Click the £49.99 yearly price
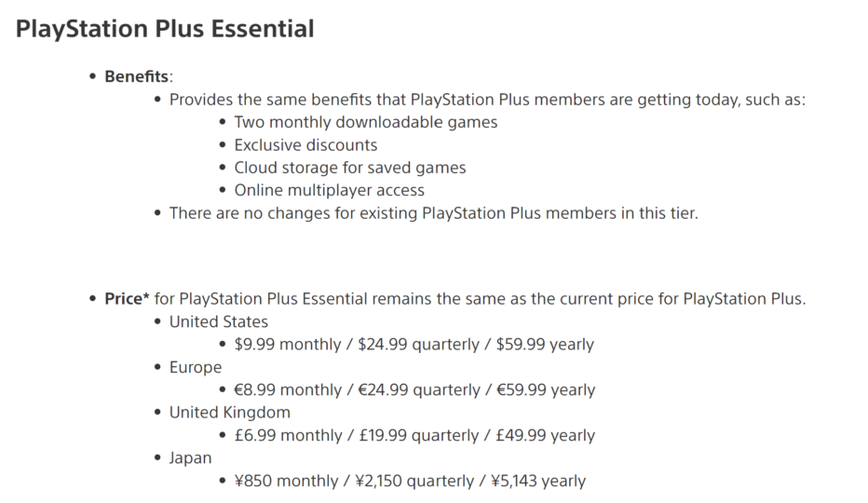868x503 pixels. pyautogui.click(x=545, y=435)
